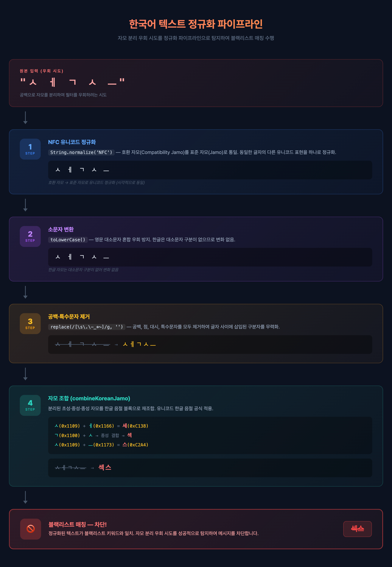Screen dimensions: 392x567
Task: Click the "블랙리스트 매칭 — 차단!" heading
Action: pyautogui.click(x=77, y=524)
